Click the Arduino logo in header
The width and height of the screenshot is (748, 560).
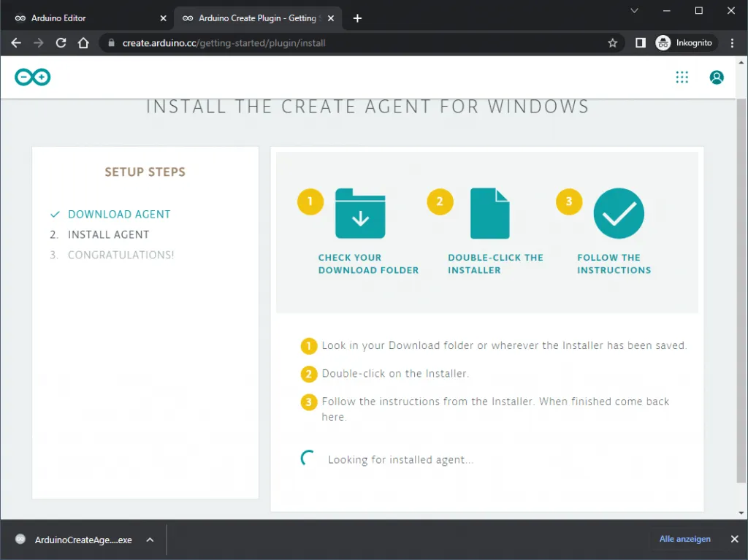(33, 77)
